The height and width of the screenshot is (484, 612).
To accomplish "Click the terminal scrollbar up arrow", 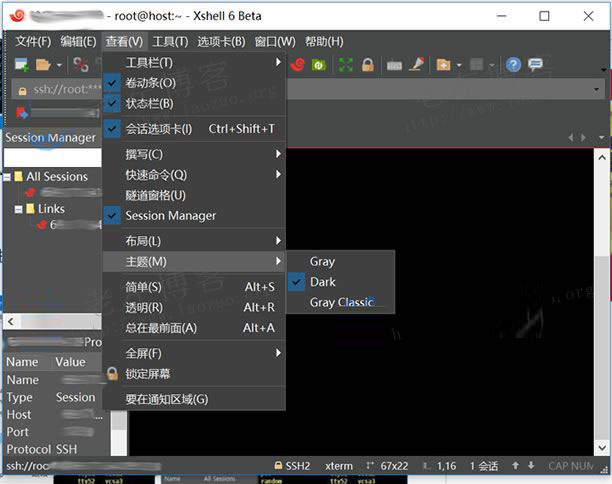I will 602,158.
